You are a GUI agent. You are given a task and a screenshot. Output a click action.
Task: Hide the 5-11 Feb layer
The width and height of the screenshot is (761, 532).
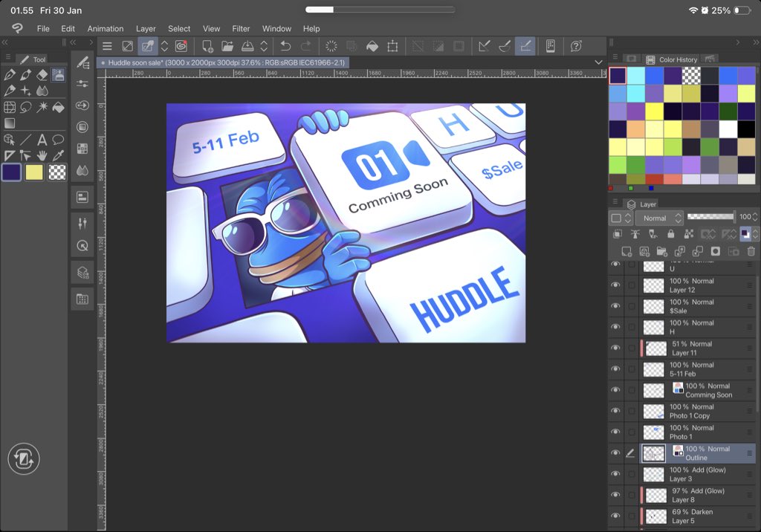[x=615, y=369]
